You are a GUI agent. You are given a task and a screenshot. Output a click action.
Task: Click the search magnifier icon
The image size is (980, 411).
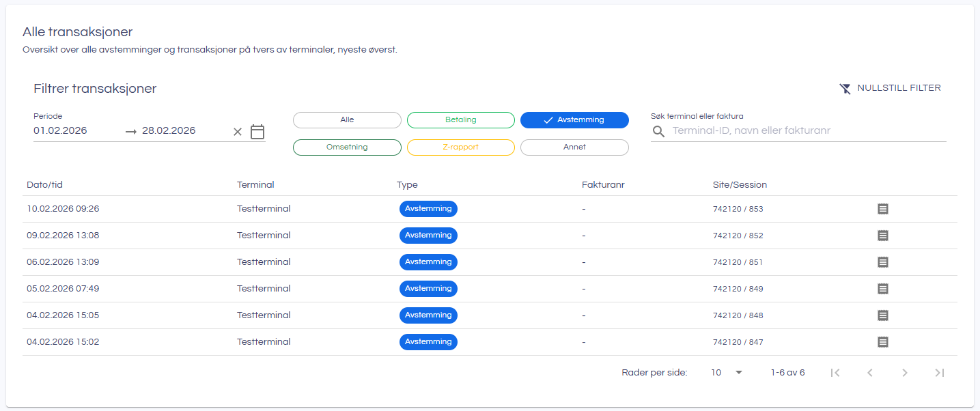(x=658, y=131)
